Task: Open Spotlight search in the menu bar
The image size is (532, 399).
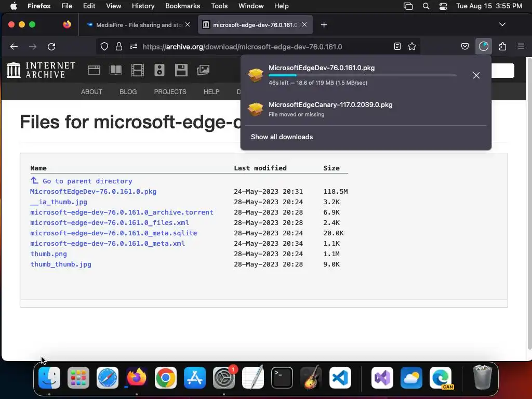Action: (x=426, y=6)
